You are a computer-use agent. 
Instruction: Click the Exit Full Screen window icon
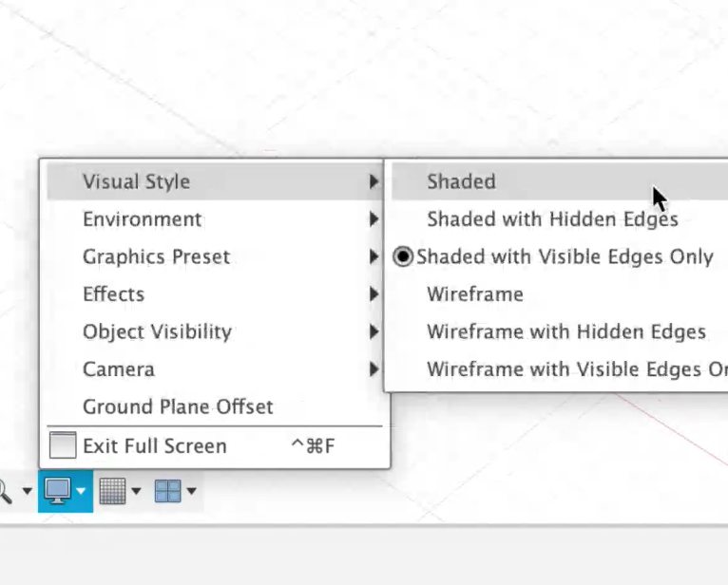point(63,445)
